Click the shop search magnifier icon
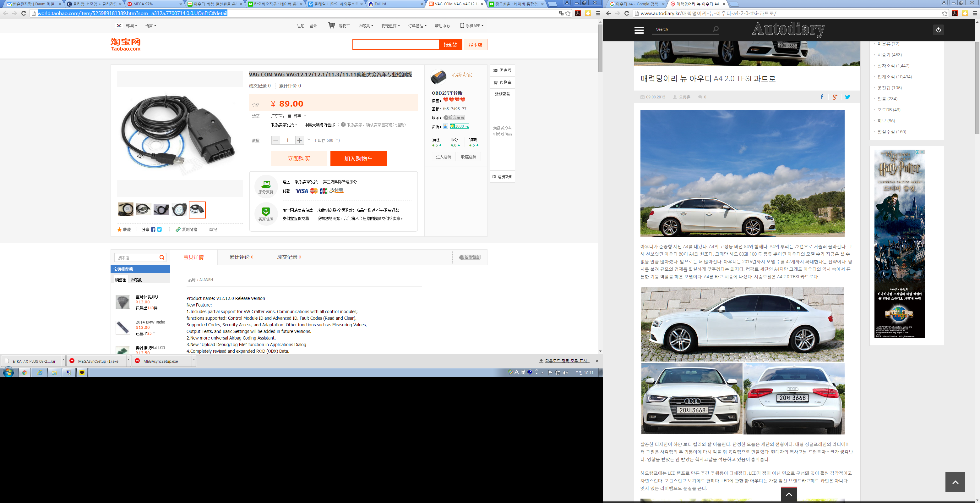Image resolution: width=980 pixels, height=503 pixels. pos(162,258)
